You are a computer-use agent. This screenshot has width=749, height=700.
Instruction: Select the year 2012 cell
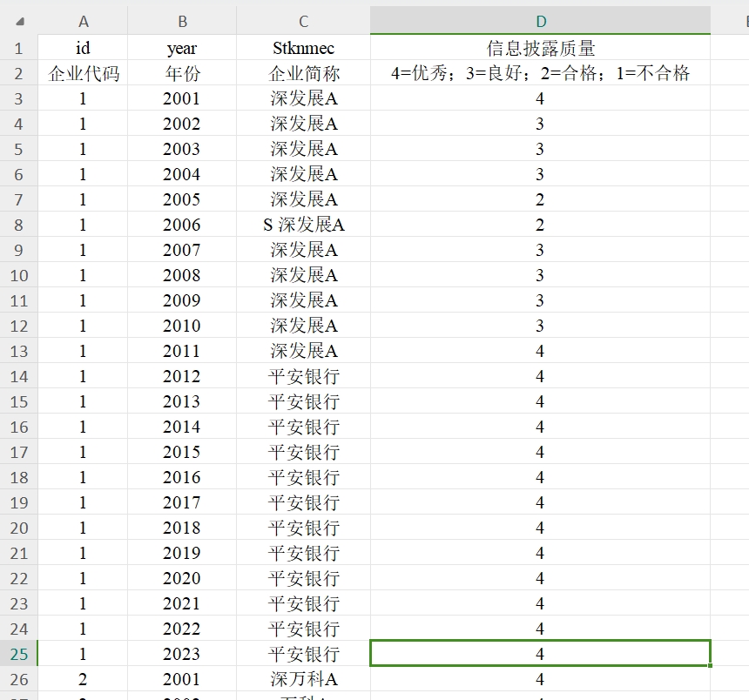(182, 376)
